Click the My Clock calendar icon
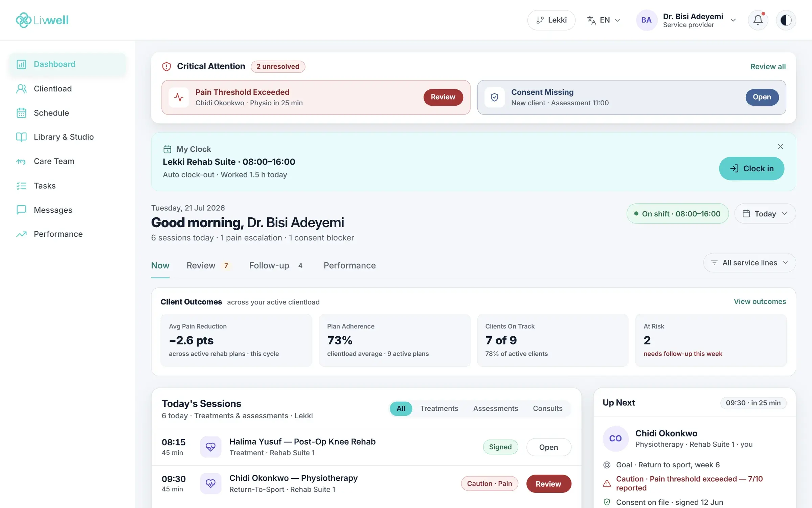This screenshot has height=508, width=812. coord(167,149)
